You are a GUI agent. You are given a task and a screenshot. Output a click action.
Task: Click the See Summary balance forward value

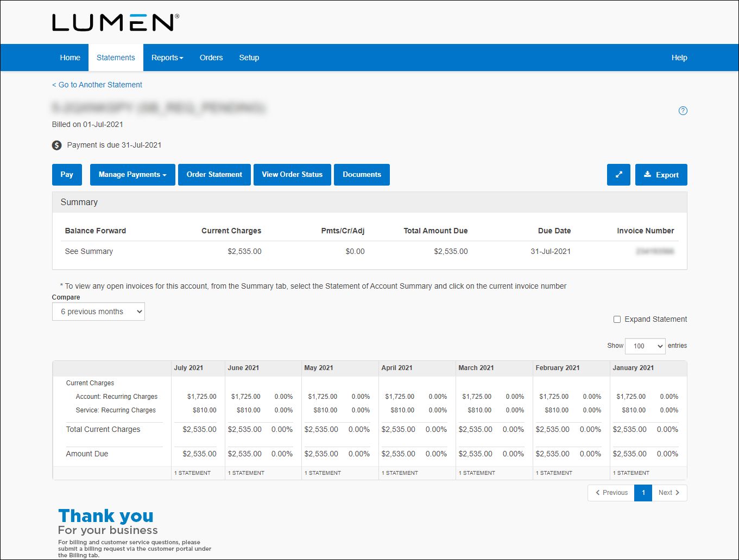click(x=89, y=251)
